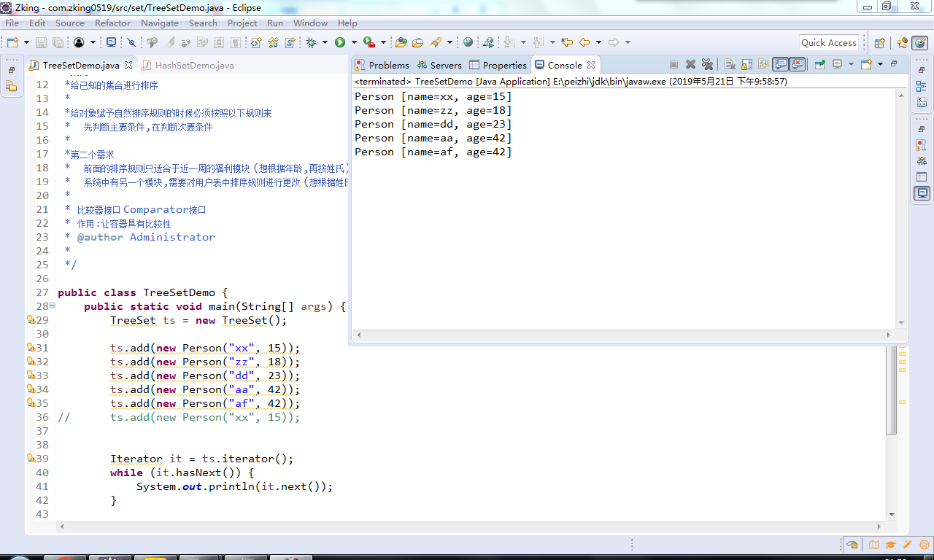Image resolution: width=934 pixels, height=560 pixels.
Task: Open the Refactor menu
Action: (112, 23)
